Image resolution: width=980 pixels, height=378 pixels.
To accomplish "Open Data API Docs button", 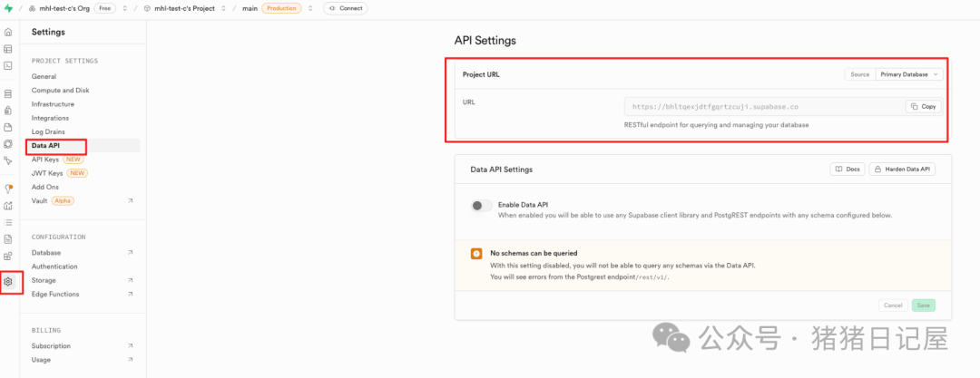I will [x=848, y=170].
